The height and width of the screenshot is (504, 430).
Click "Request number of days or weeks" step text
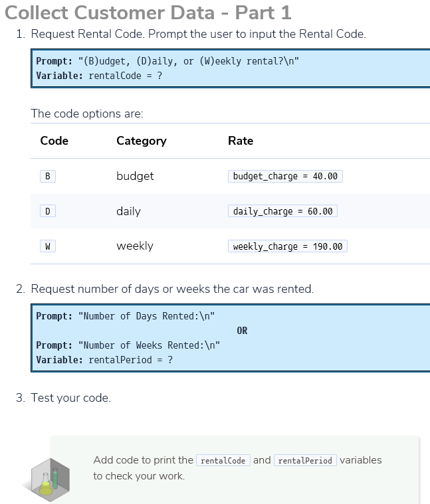172,289
